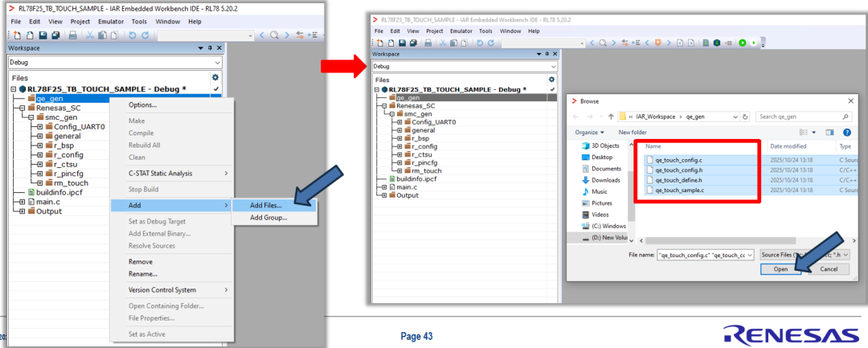Choose Add Files... from the submenu
The height and width of the screenshot is (348, 868).
[x=265, y=206]
